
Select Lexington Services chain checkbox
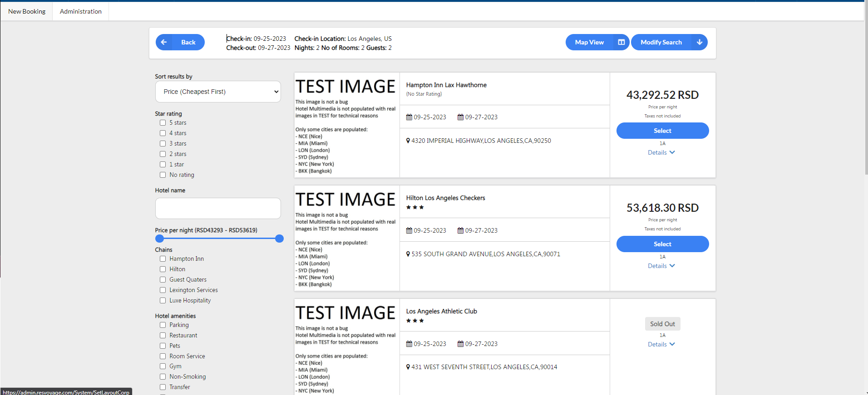click(x=163, y=290)
